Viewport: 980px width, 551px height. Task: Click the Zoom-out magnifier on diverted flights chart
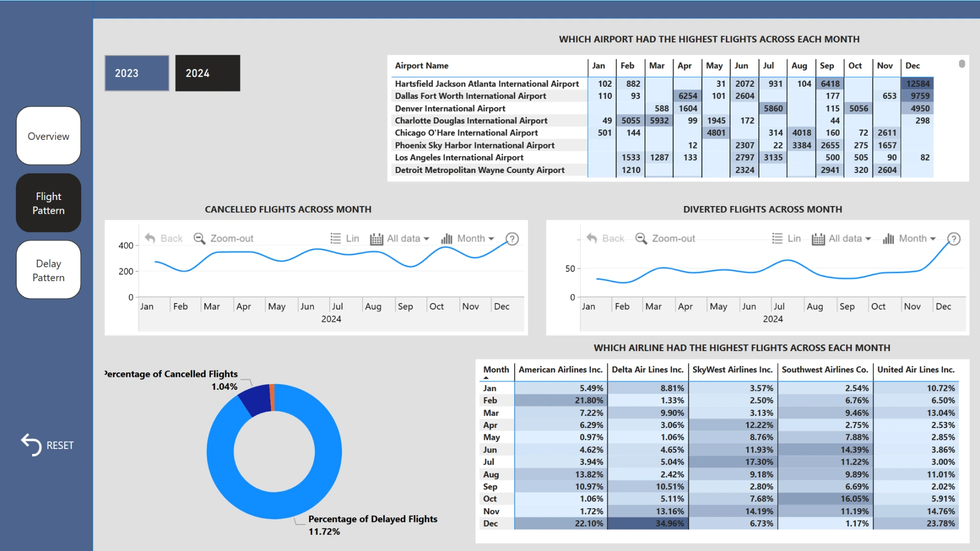pos(641,238)
